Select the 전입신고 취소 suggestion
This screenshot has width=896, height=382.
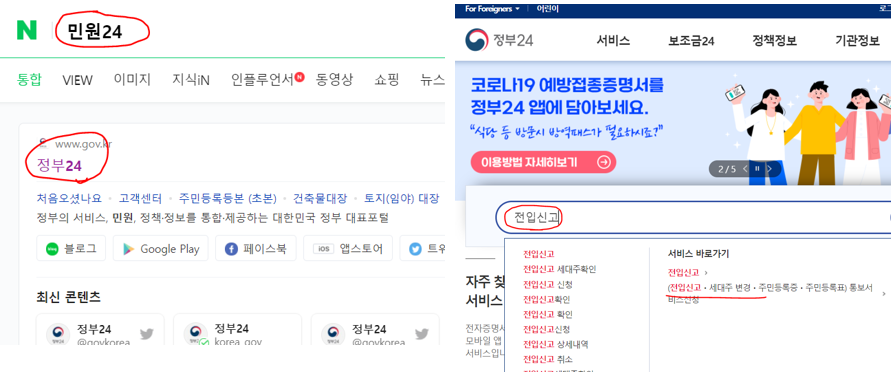[x=547, y=359]
